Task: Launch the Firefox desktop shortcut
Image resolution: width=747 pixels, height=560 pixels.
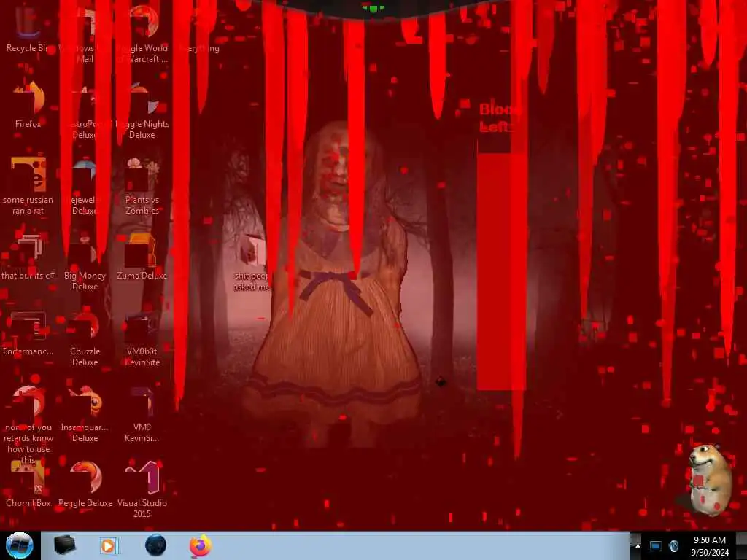Action: click(x=28, y=105)
